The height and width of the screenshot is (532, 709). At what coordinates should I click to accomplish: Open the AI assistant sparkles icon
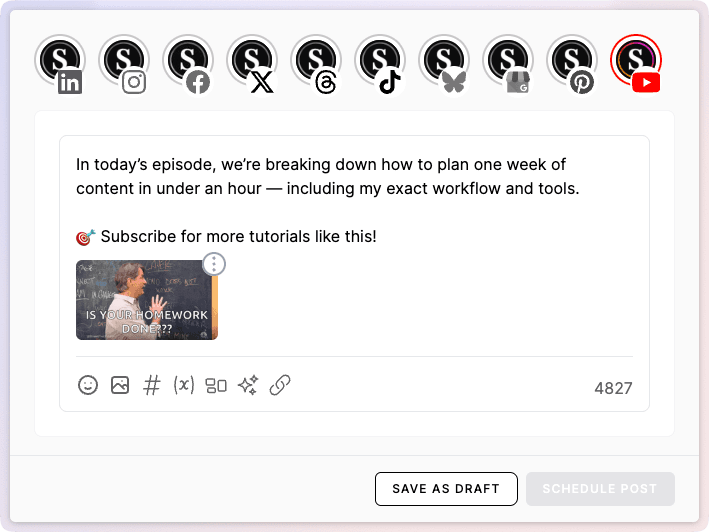[248, 385]
